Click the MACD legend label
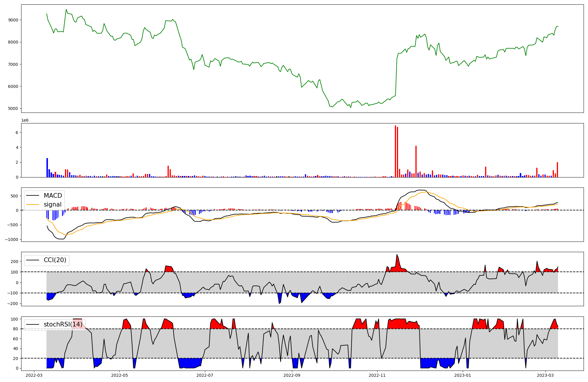Screen dimensions: 588x382 tap(53, 196)
